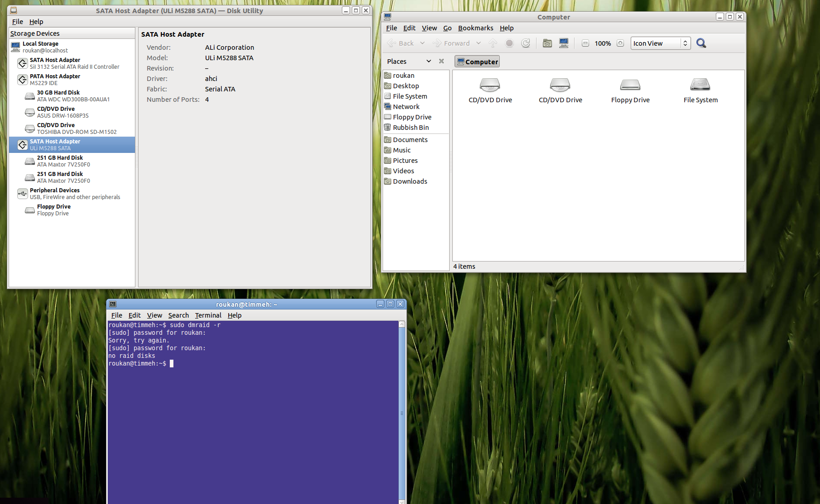Click the zoom out icon
Viewport: 820px width, 504px height.
[x=585, y=43]
